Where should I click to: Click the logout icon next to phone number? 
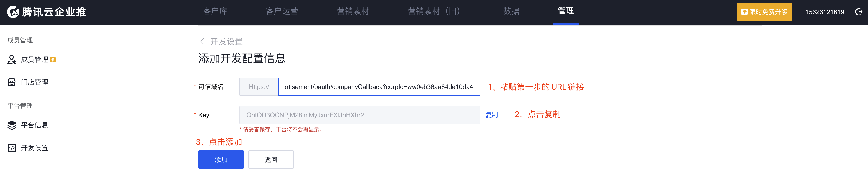(x=859, y=12)
